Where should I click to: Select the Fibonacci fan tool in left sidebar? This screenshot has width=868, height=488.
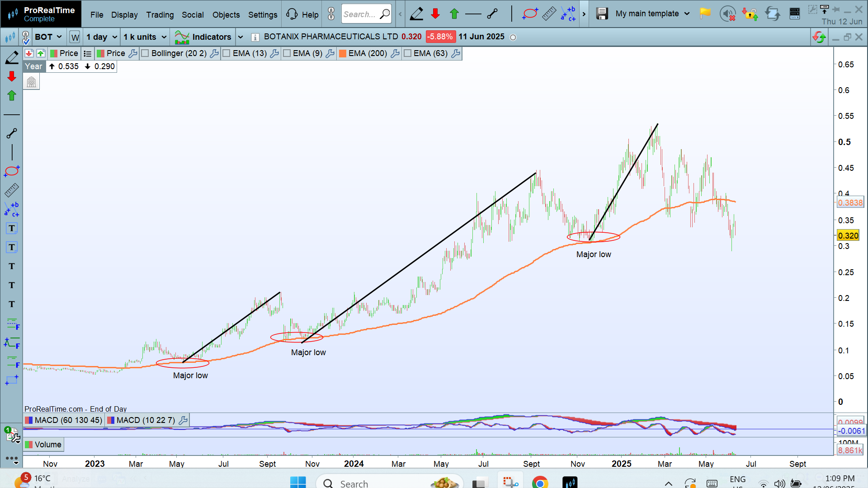[x=12, y=343]
